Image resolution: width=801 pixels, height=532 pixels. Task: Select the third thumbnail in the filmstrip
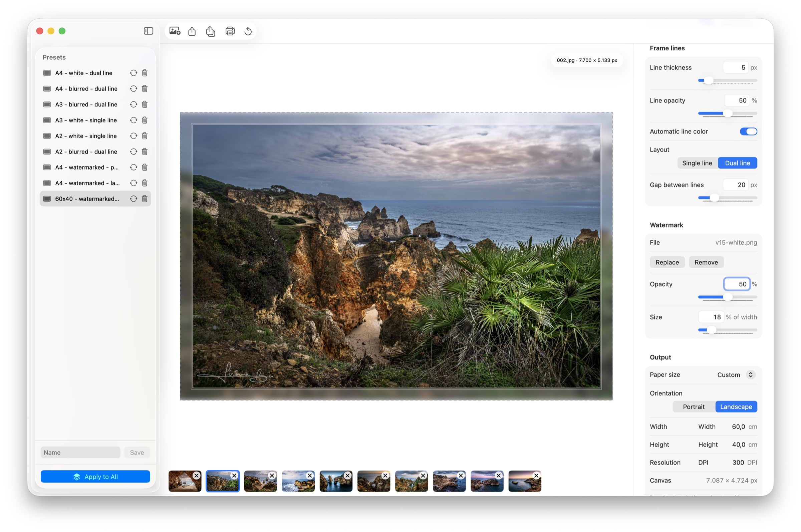click(x=260, y=481)
